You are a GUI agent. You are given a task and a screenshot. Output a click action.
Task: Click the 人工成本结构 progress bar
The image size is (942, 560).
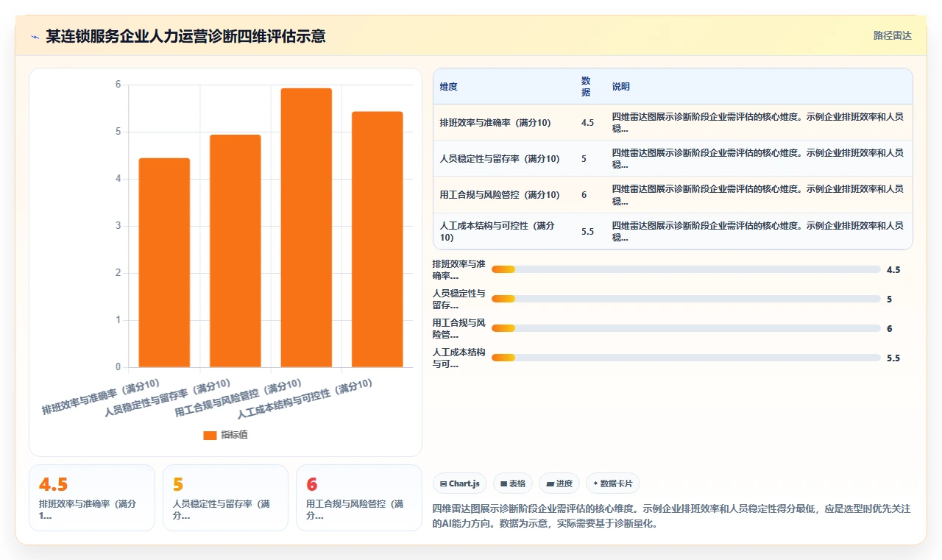click(686, 358)
